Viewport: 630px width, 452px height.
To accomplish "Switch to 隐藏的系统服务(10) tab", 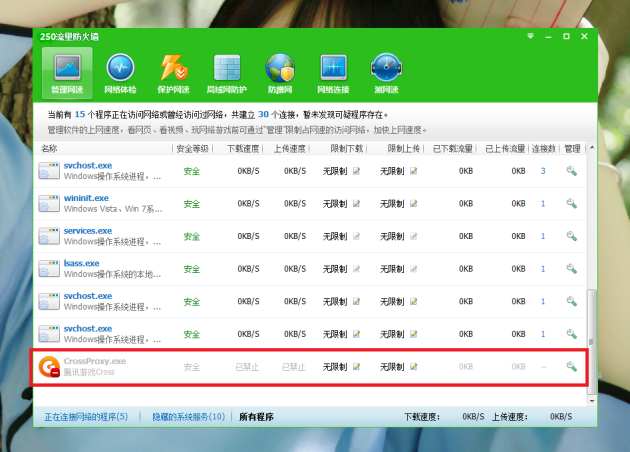I will point(188,417).
